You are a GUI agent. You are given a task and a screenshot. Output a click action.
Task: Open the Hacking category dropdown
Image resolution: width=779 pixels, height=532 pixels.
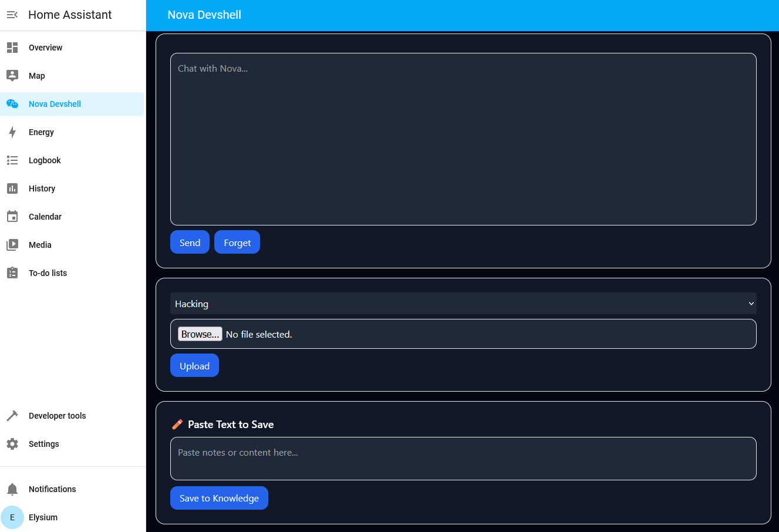(x=463, y=304)
